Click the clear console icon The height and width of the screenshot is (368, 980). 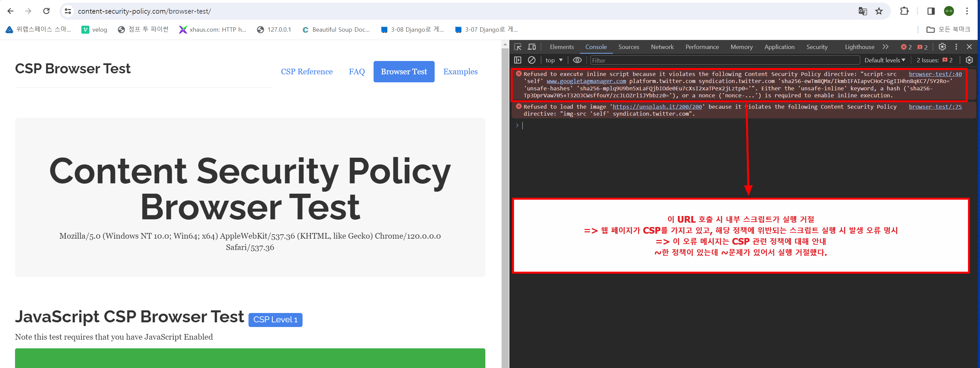click(x=531, y=60)
